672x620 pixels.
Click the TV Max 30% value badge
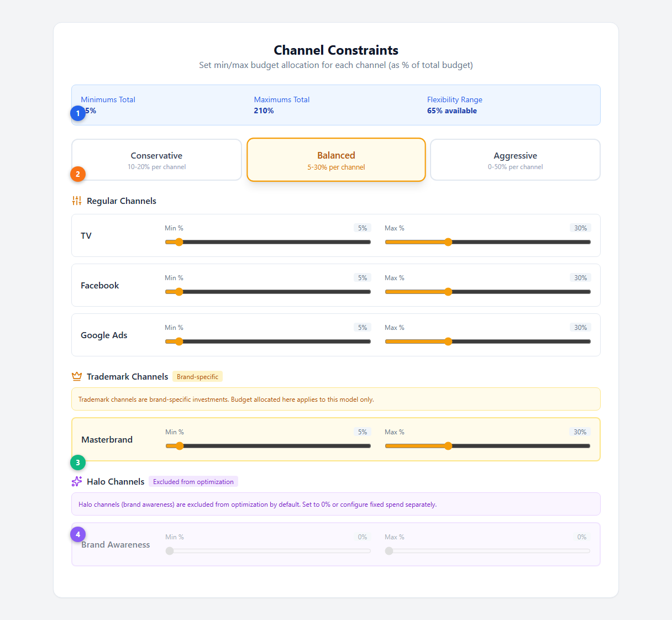[580, 228]
